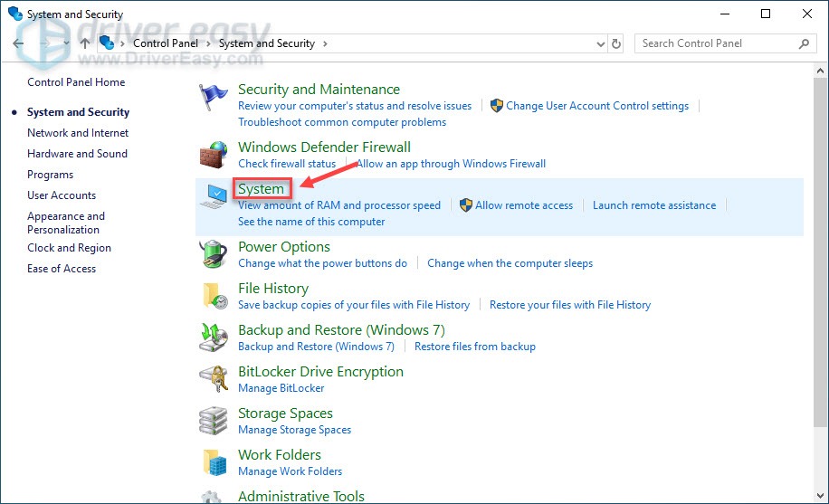Open the Administrative Tools heading

pyautogui.click(x=301, y=496)
